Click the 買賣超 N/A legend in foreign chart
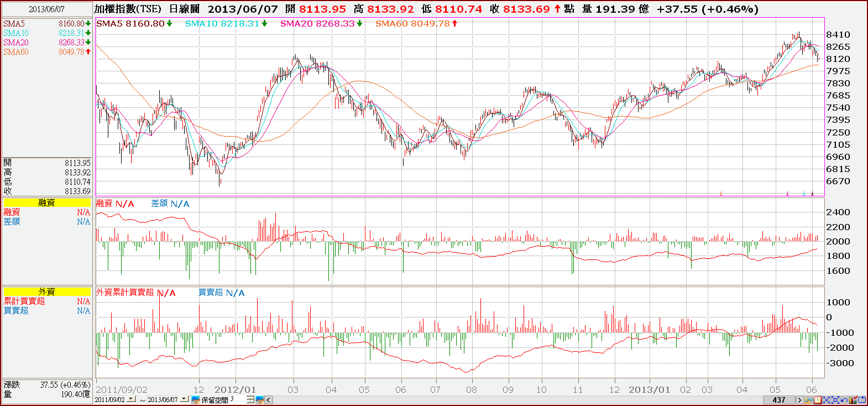The height and width of the screenshot is (406, 868). (x=221, y=293)
